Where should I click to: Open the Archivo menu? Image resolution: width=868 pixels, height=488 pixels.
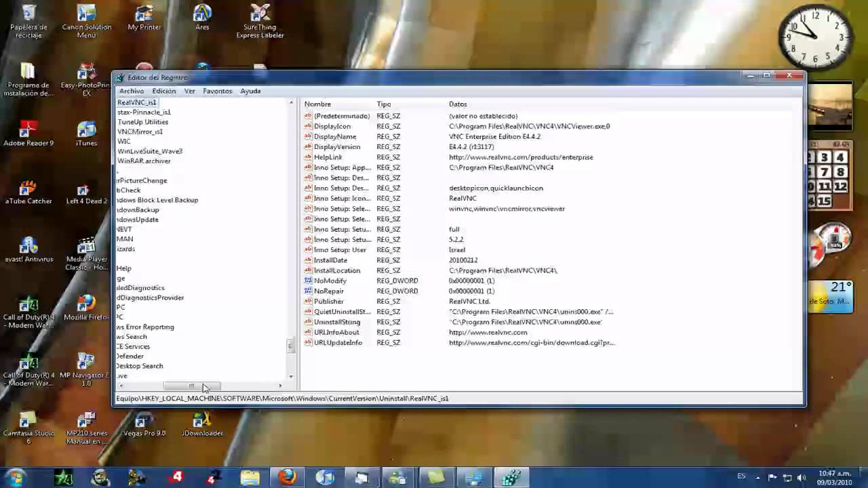132,91
